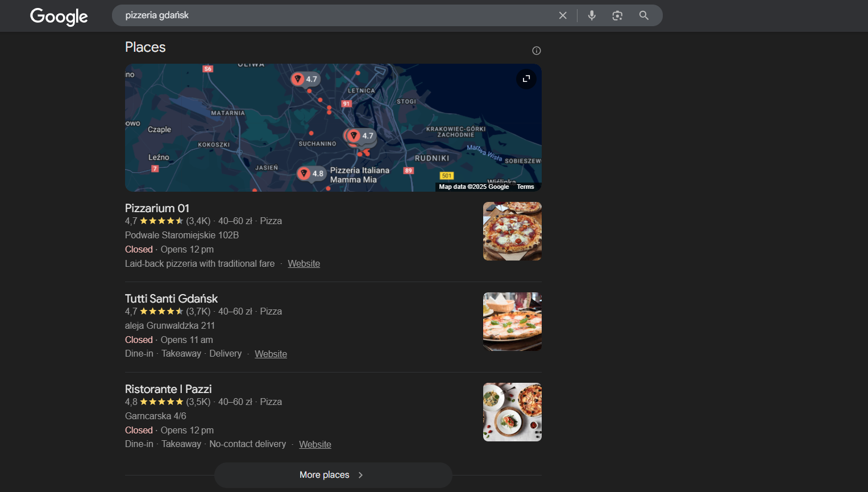Click road 89 marker on map
Image resolution: width=868 pixels, height=492 pixels.
pyautogui.click(x=408, y=170)
